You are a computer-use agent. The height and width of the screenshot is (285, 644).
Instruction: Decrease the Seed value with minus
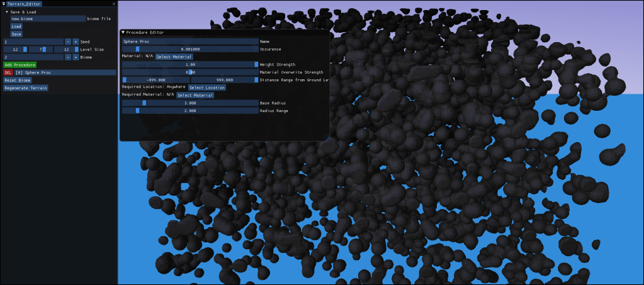coord(68,42)
